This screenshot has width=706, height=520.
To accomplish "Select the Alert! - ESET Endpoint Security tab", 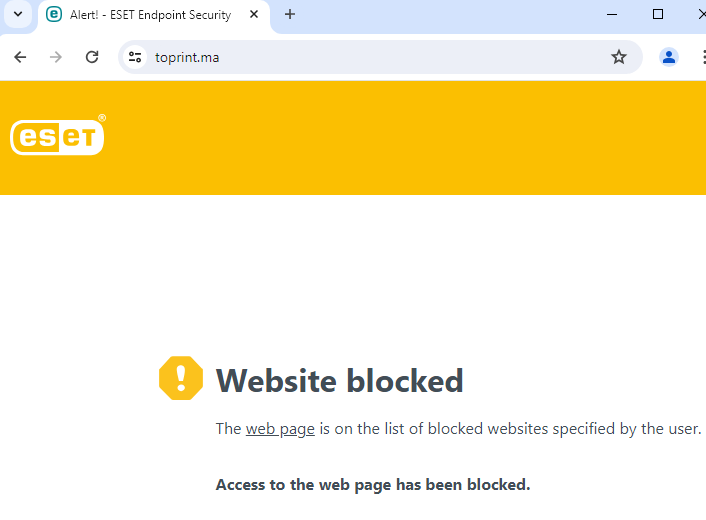I will [x=150, y=15].
